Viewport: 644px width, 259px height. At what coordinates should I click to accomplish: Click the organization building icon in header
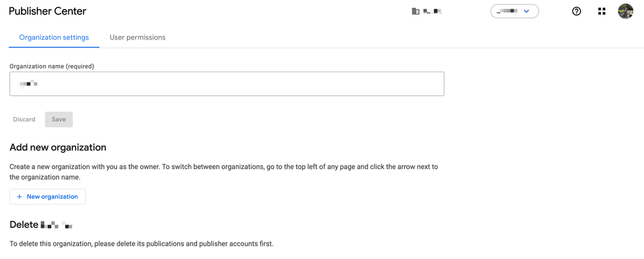tap(415, 12)
